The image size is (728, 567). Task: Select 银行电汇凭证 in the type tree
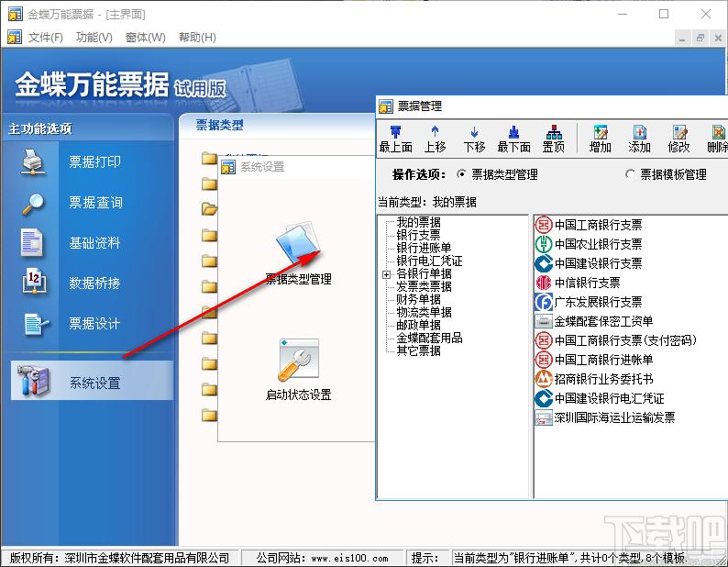click(429, 261)
